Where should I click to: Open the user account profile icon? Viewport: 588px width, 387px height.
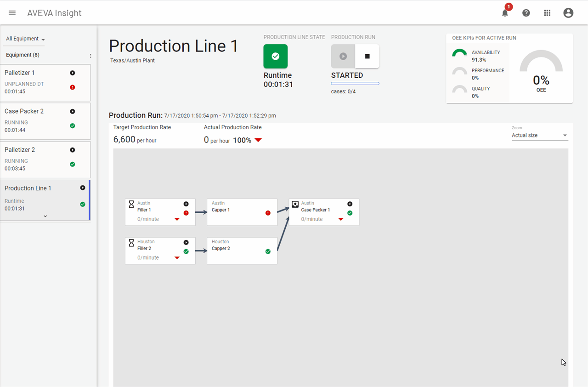click(568, 13)
